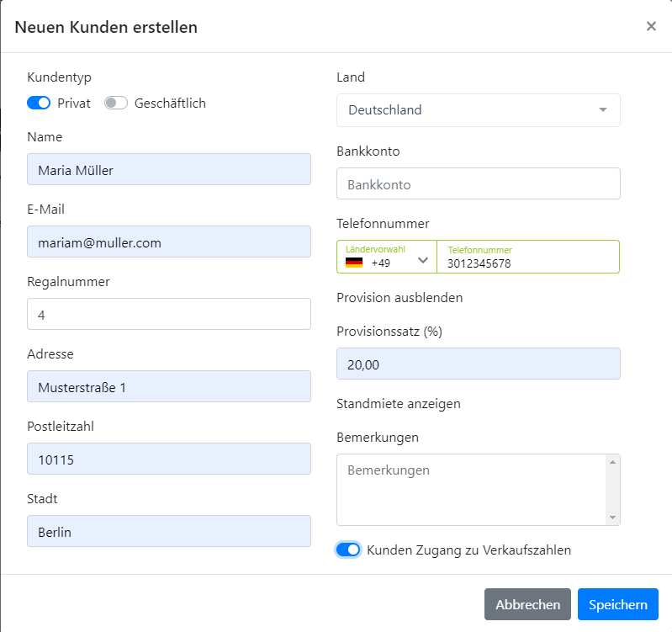Click the caret arrow of the Land dropdown
Viewport: 672px width, 632px height.
point(603,109)
